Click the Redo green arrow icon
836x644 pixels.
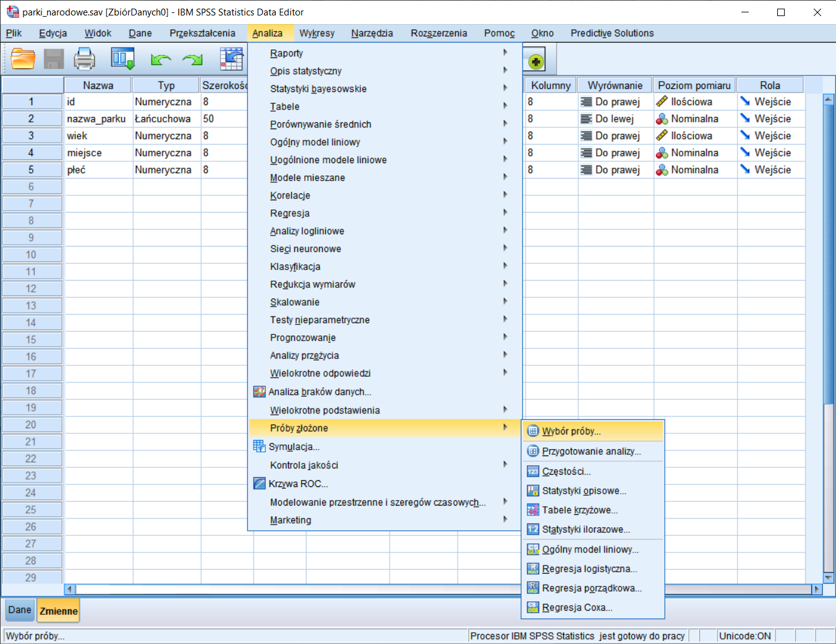[x=193, y=60]
